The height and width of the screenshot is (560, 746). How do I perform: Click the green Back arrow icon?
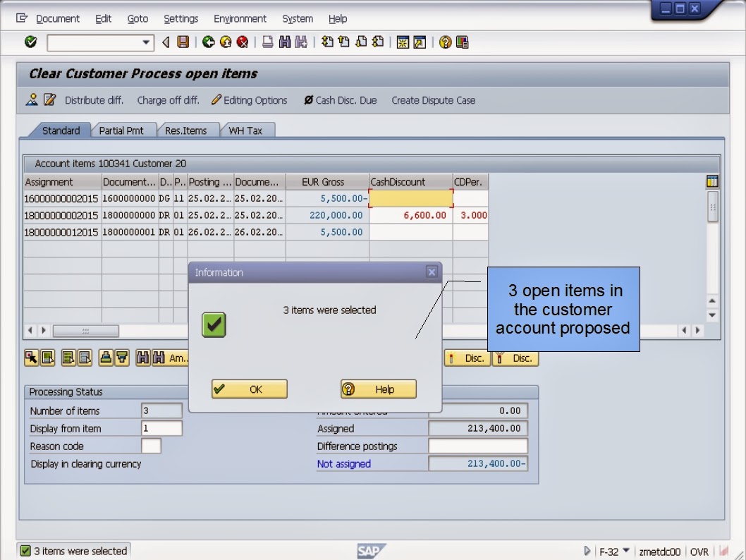pyautogui.click(x=209, y=42)
